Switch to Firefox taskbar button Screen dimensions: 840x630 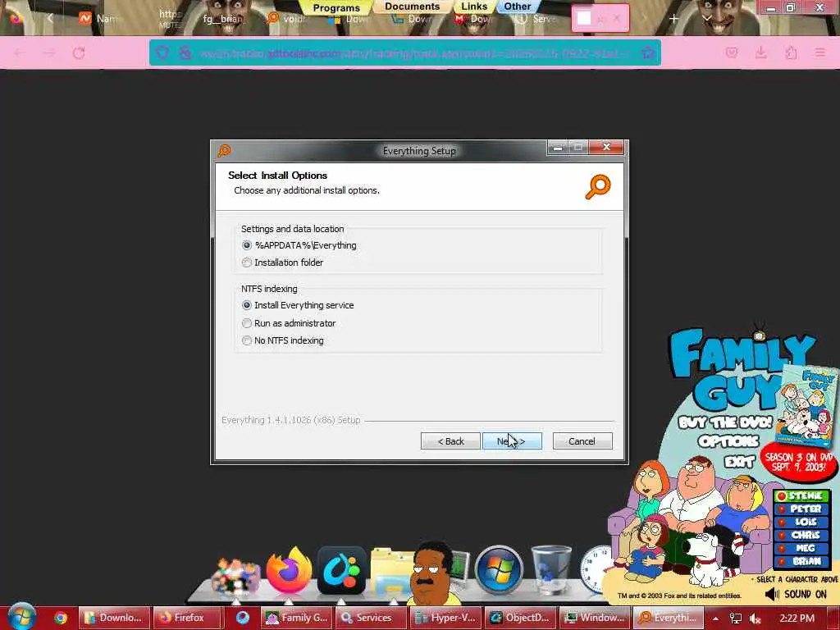(x=186, y=618)
